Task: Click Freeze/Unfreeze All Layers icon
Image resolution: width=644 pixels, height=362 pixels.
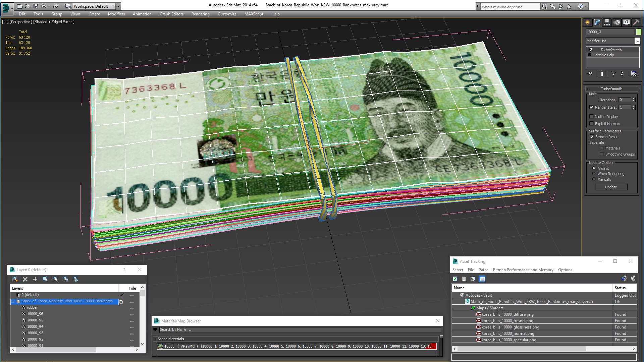Action: pyautogui.click(x=75, y=279)
